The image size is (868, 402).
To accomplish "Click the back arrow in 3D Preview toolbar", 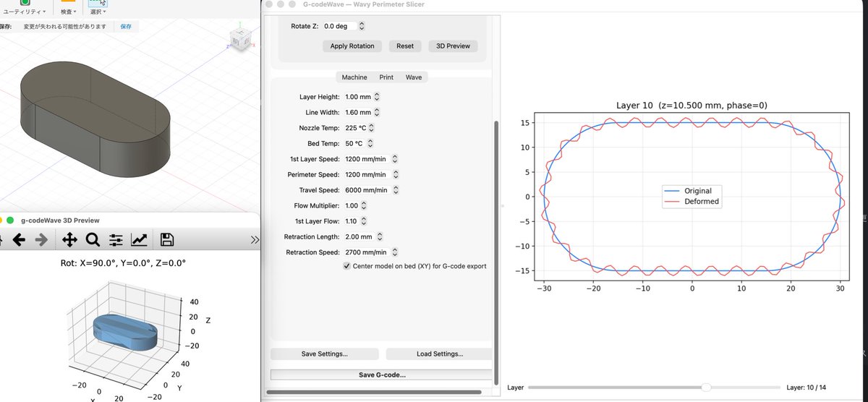I will [x=20, y=239].
